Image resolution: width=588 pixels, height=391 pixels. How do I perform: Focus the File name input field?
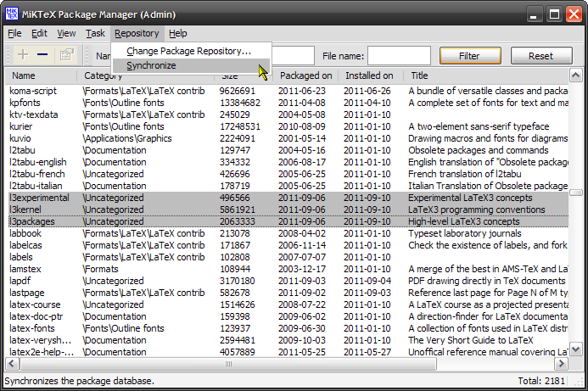click(x=399, y=56)
